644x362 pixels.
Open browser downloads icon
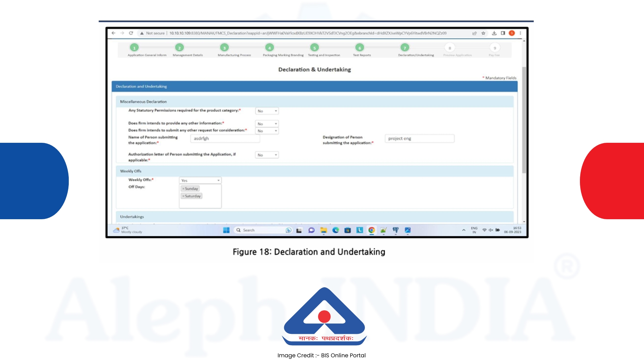coord(494,33)
